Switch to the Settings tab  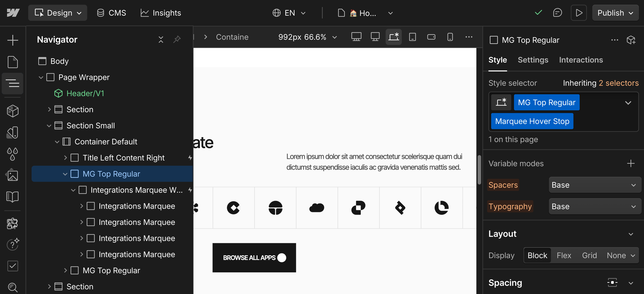(533, 60)
